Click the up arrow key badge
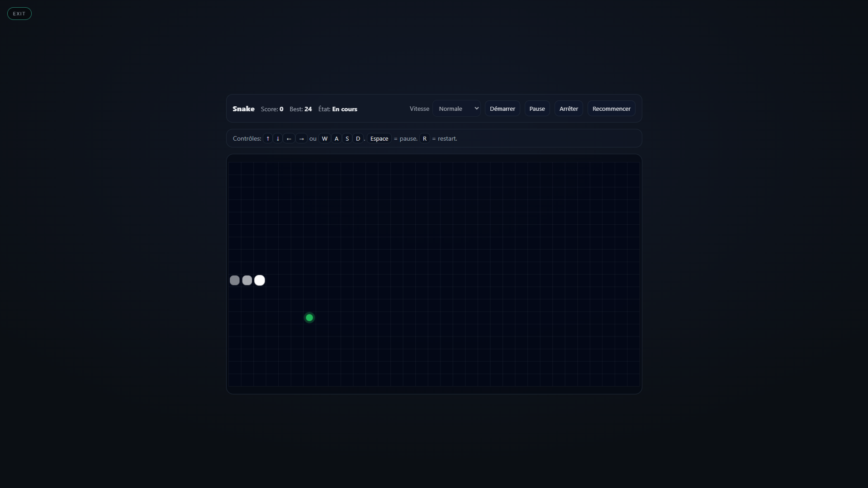This screenshot has height=488, width=868. click(267, 138)
